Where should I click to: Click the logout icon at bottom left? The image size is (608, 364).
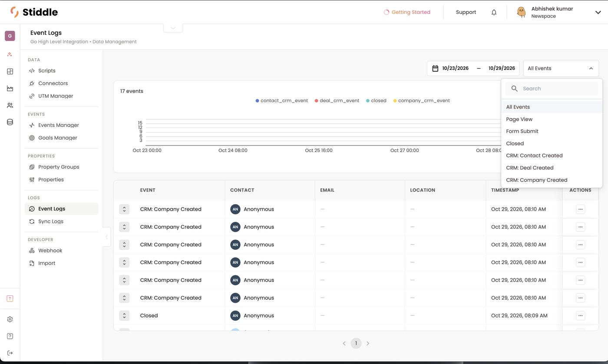tap(10, 353)
